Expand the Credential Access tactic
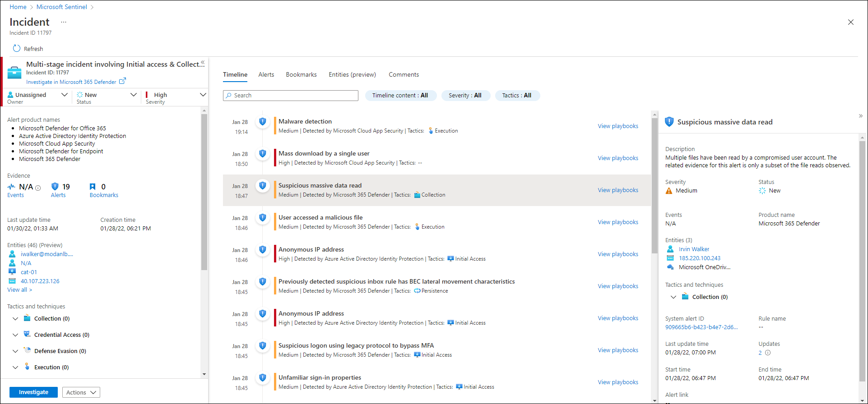Image resolution: width=868 pixels, height=404 pixels. (x=15, y=335)
